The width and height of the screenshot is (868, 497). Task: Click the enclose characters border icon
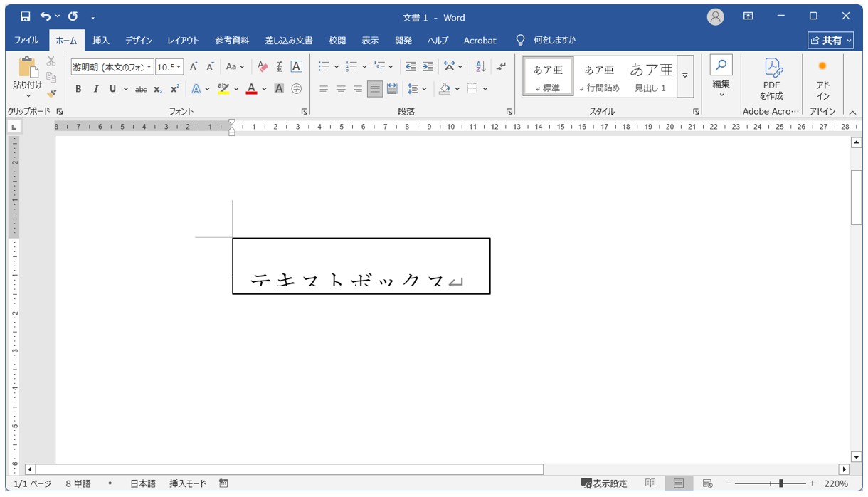coord(297,67)
